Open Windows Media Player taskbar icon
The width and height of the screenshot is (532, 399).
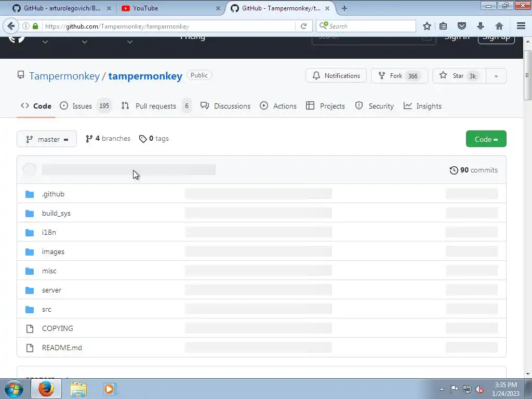[109, 389]
